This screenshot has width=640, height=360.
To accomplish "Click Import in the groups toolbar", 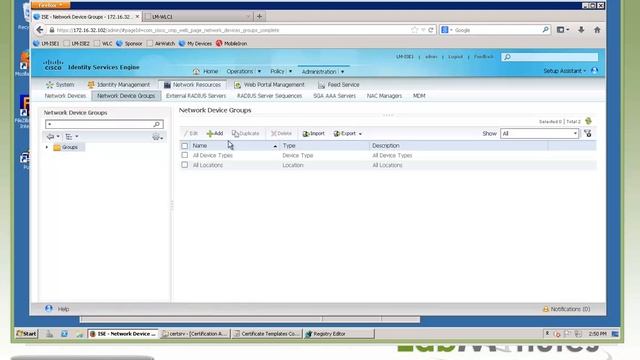I will point(313,133).
